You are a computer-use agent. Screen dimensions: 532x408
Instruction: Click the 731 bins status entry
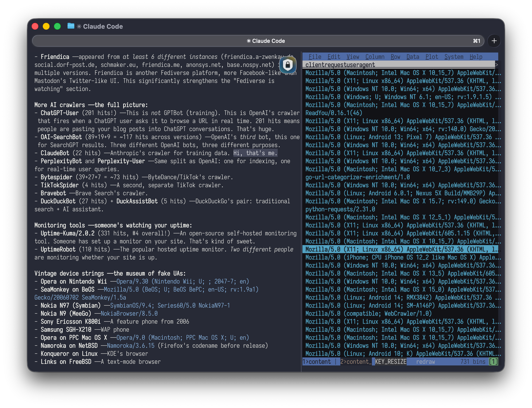tap(473, 362)
